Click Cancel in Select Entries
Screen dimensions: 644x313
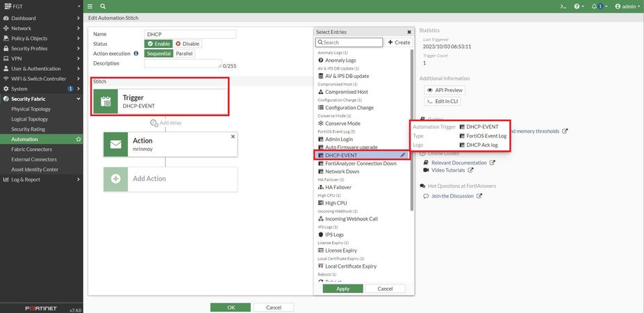pos(385,289)
